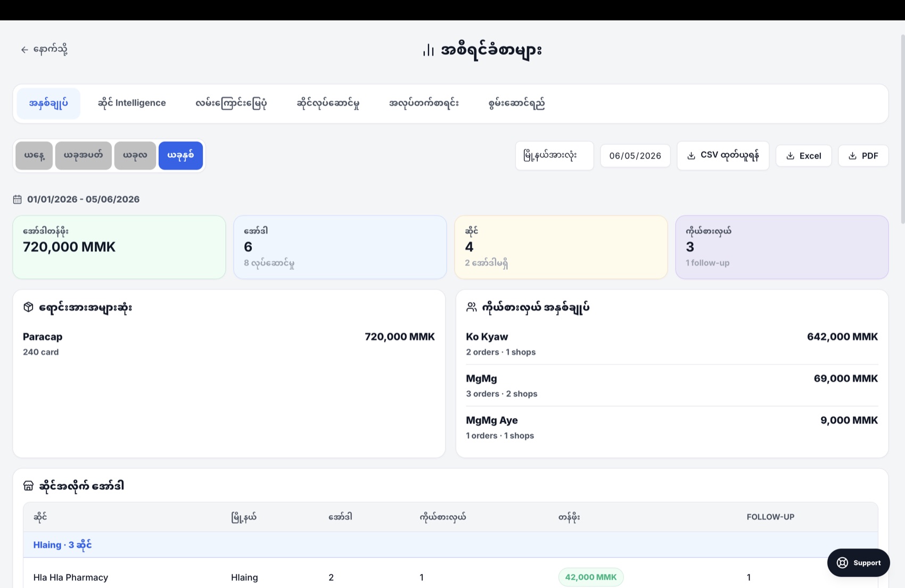Image resolution: width=905 pixels, height=588 pixels.
Task: Click the MgMg Aye representative row
Action: [672, 427]
